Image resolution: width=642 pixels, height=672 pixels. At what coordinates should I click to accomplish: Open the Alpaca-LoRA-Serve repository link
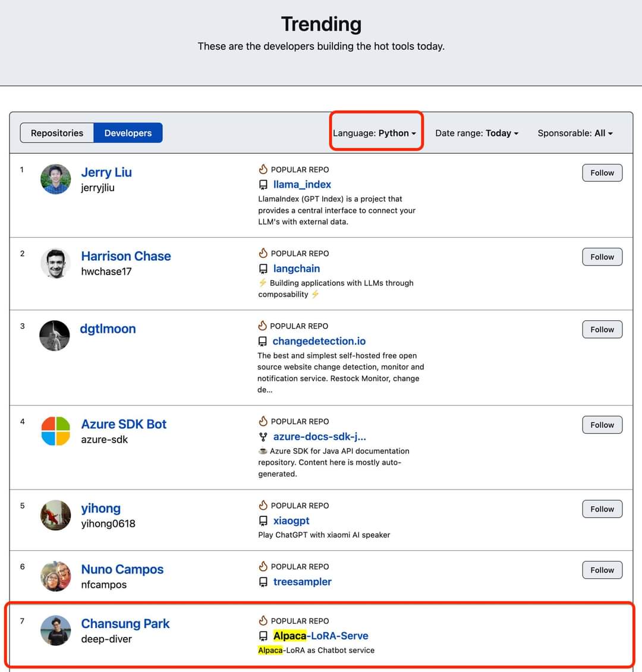321,636
